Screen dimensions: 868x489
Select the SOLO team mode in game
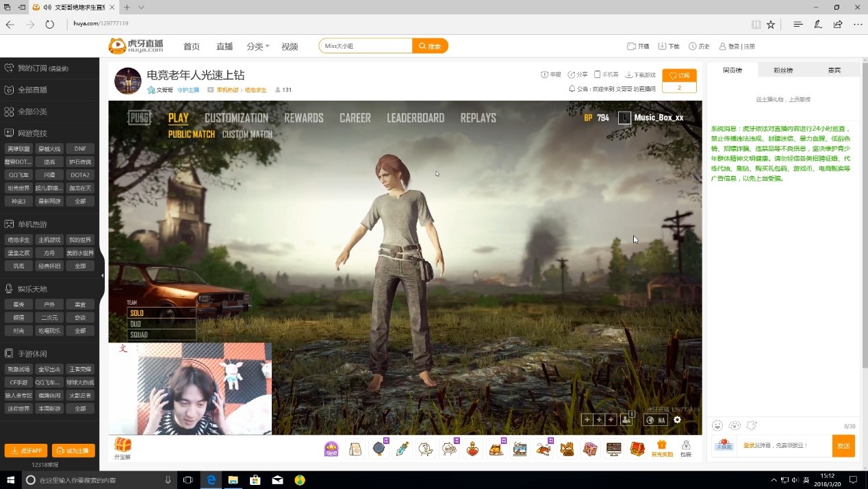coord(162,313)
